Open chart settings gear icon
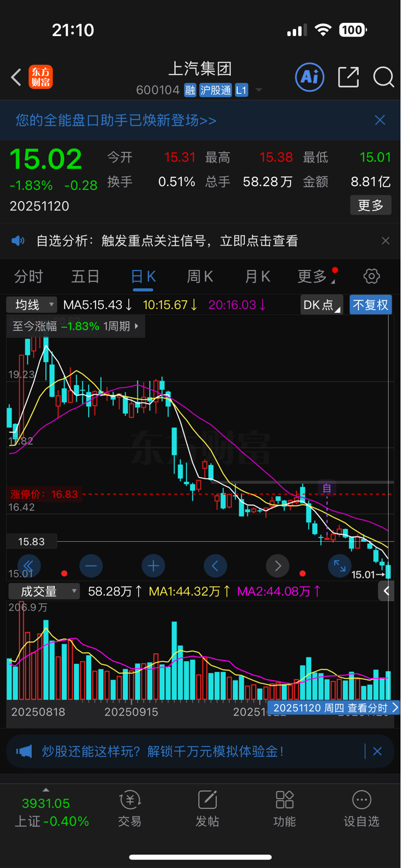Screen dimensions: 401x868 pos(372,276)
